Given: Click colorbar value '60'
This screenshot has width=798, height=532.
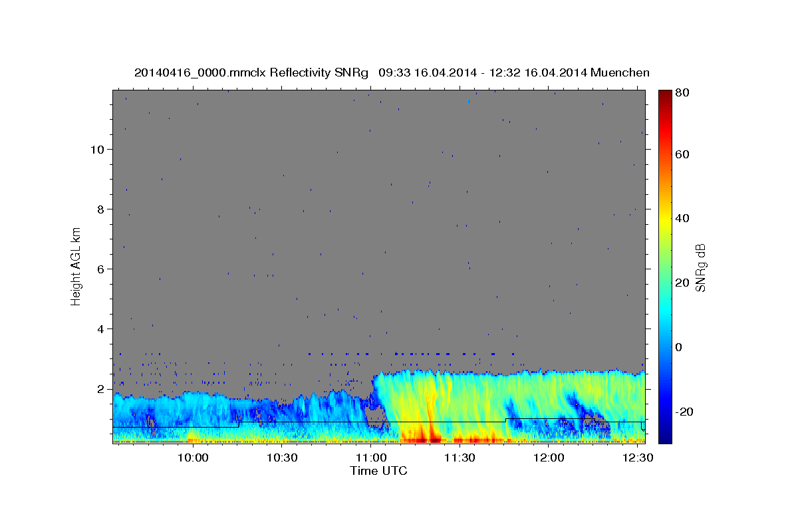Looking at the screenshot, I should click(x=682, y=154).
